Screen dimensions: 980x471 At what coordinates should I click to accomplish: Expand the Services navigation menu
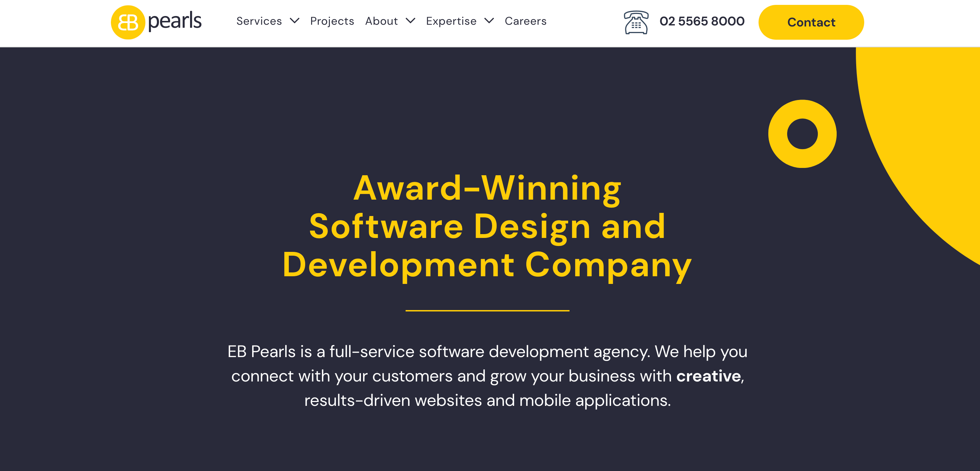(269, 21)
